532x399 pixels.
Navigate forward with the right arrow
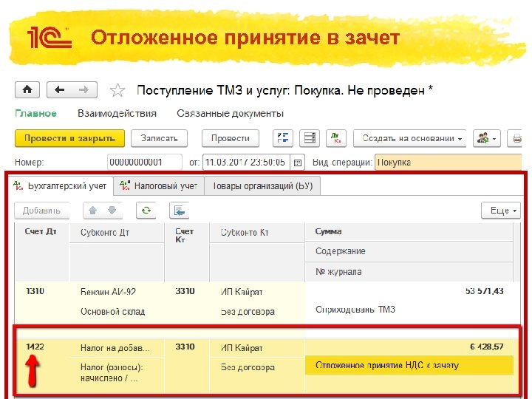tap(83, 90)
